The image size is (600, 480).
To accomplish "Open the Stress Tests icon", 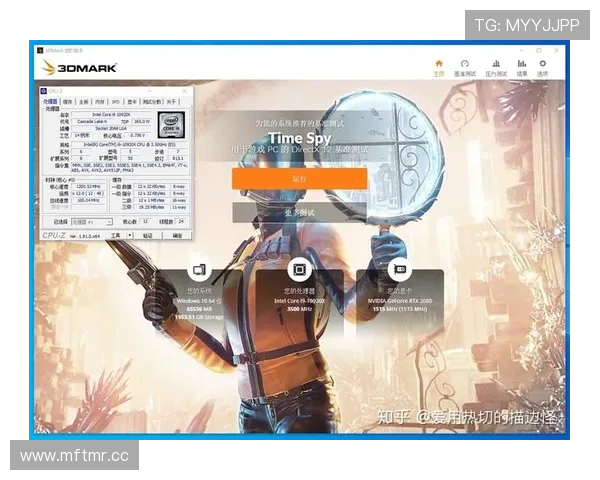I will click(494, 65).
